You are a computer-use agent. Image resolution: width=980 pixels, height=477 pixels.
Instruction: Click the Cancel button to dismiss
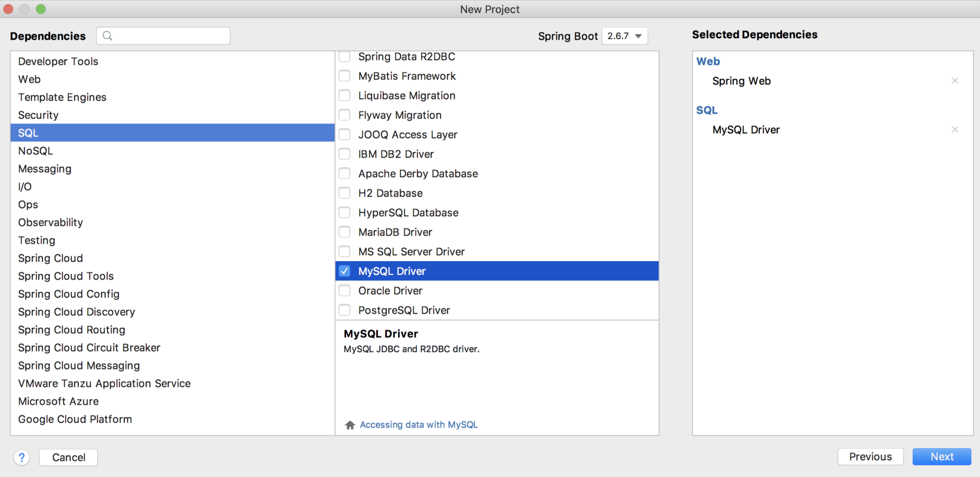(x=70, y=456)
